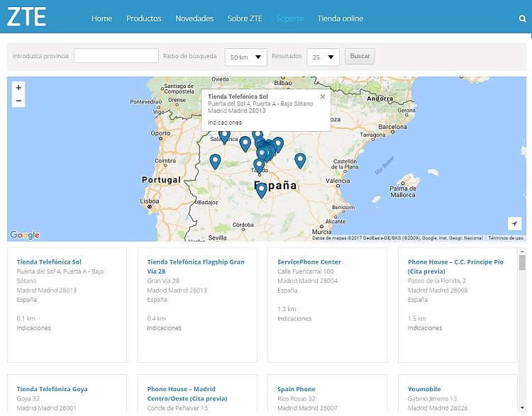Viewport: 532px width, 416px height.
Task: Click Indicaciones under Flagship Gran Vía 28 card
Action: click(x=164, y=328)
